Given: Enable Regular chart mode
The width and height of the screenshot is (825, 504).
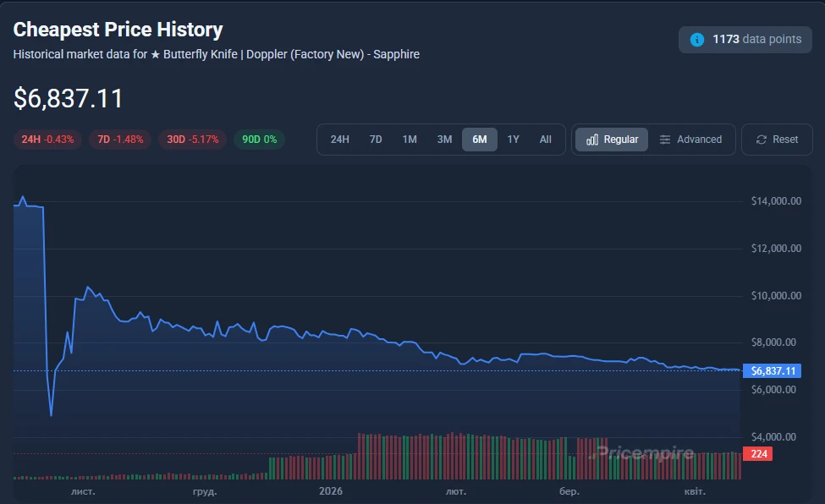Looking at the screenshot, I should coord(612,140).
